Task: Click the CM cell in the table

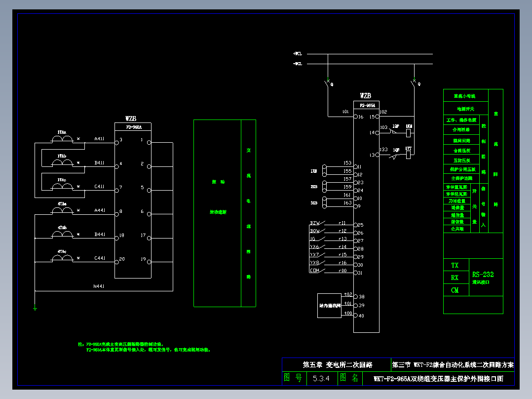Action: click(x=456, y=290)
